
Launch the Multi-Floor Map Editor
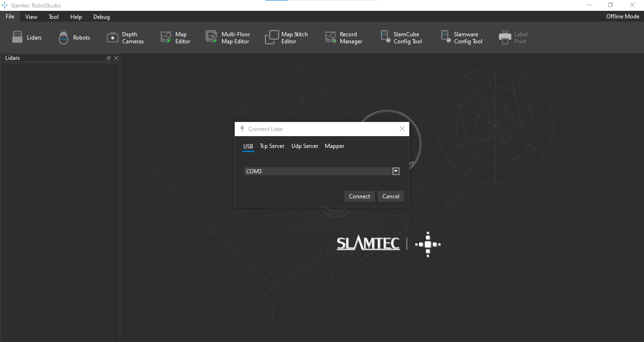[228, 38]
